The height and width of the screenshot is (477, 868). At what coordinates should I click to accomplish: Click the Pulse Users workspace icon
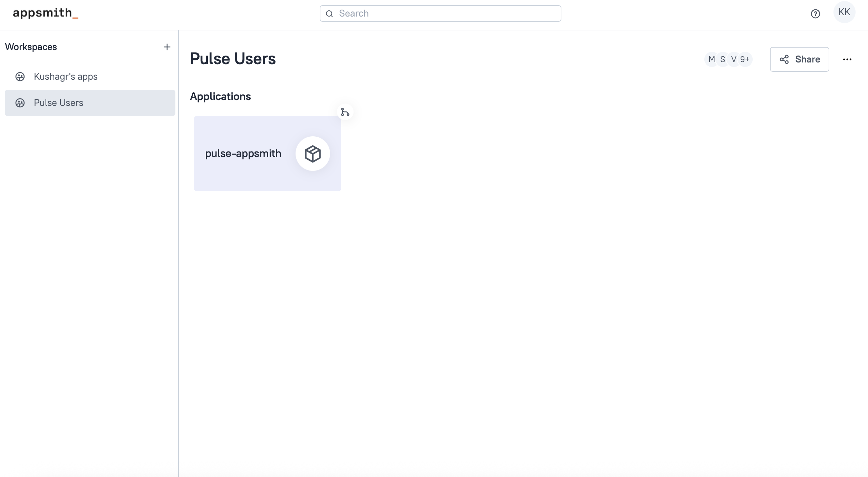coord(20,103)
